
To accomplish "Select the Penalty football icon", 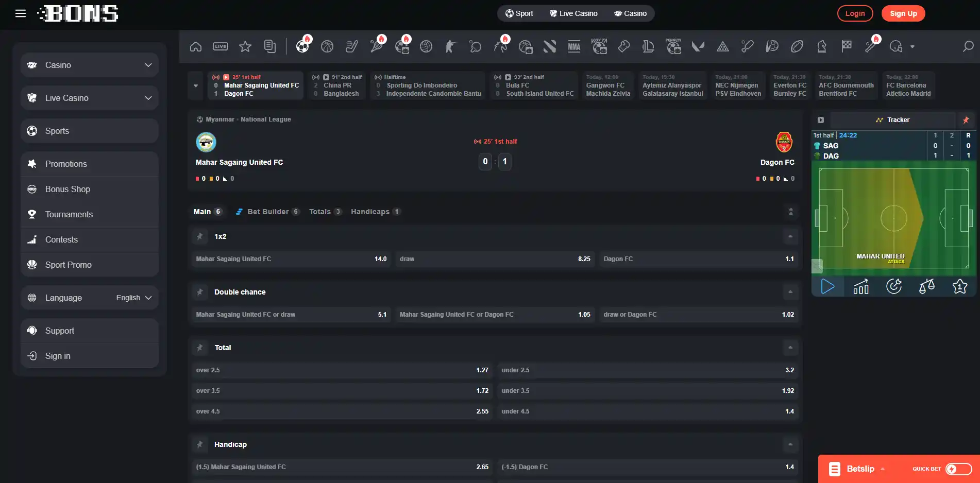I will (x=673, y=46).
